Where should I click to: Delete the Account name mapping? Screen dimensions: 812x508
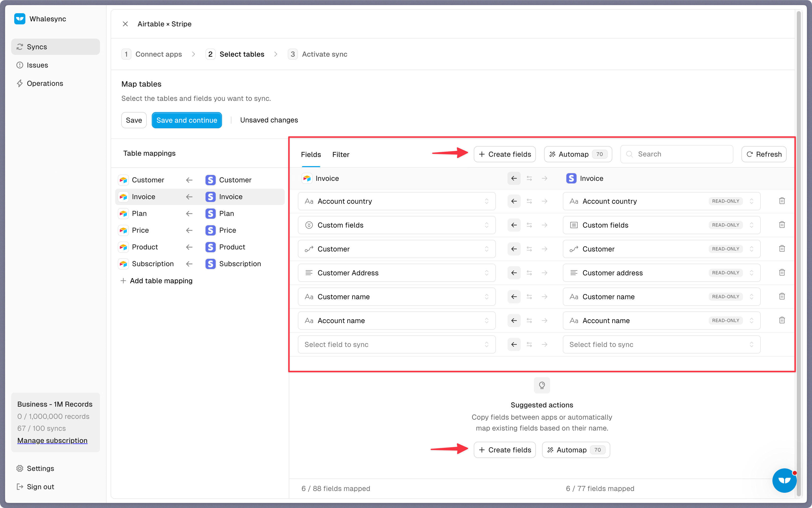tap(782, 320)
